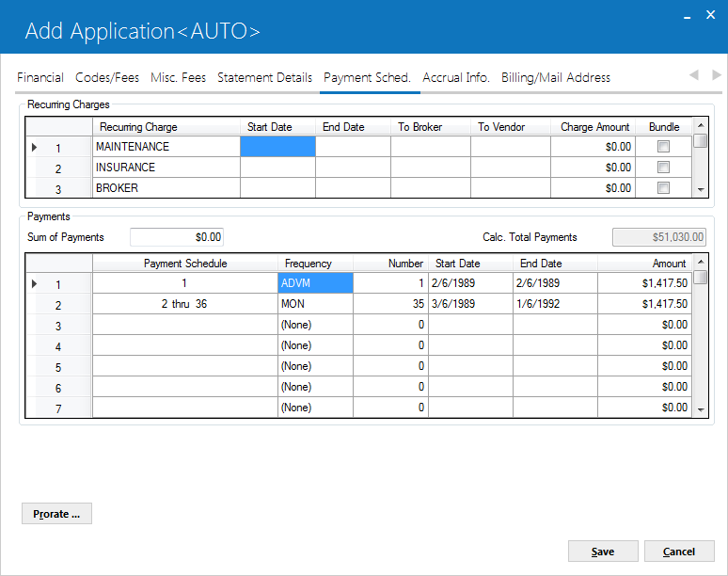
Task: Click the Payments grid scrollbar thumb
Action: pyautogui.click(x=701, y=278)
